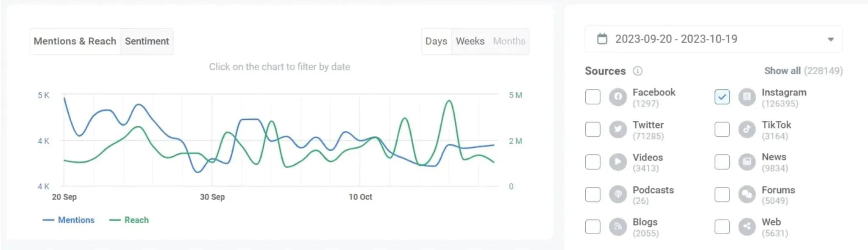Enable the Facebook source checkbox
Screen dimensions: 868x250
click(x=592, y=97)
